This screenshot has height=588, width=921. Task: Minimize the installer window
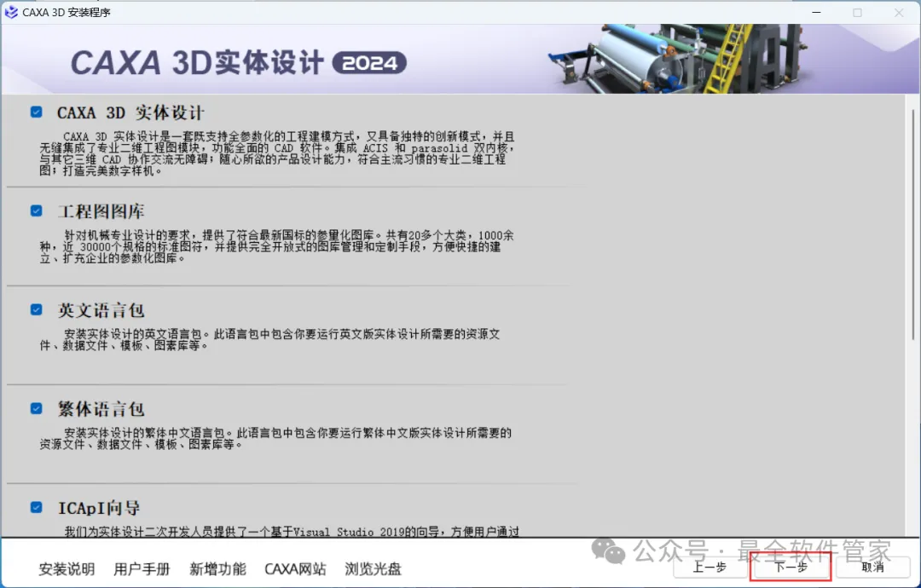click(816, 12)
